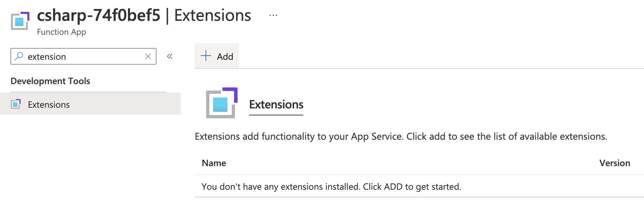Click the Function App icon beside csharp-74f0bef5
Viewport: 644px width, 212px height.
(x=20, y=21)
